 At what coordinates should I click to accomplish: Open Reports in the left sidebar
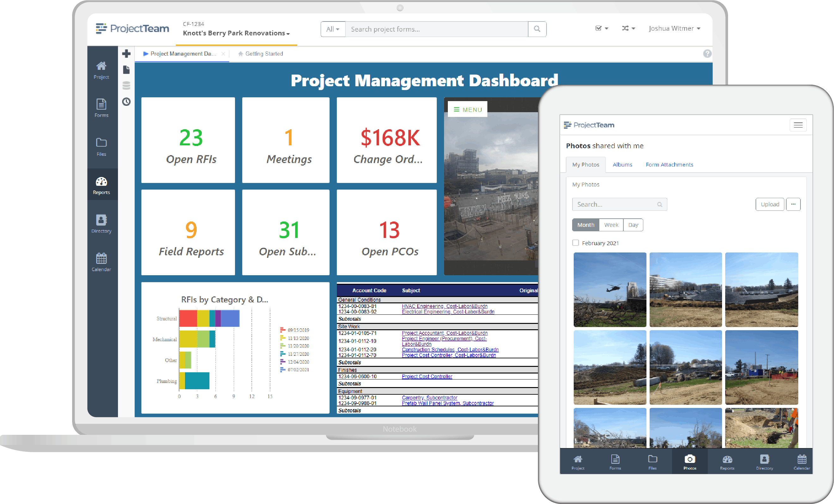[101, 185]
